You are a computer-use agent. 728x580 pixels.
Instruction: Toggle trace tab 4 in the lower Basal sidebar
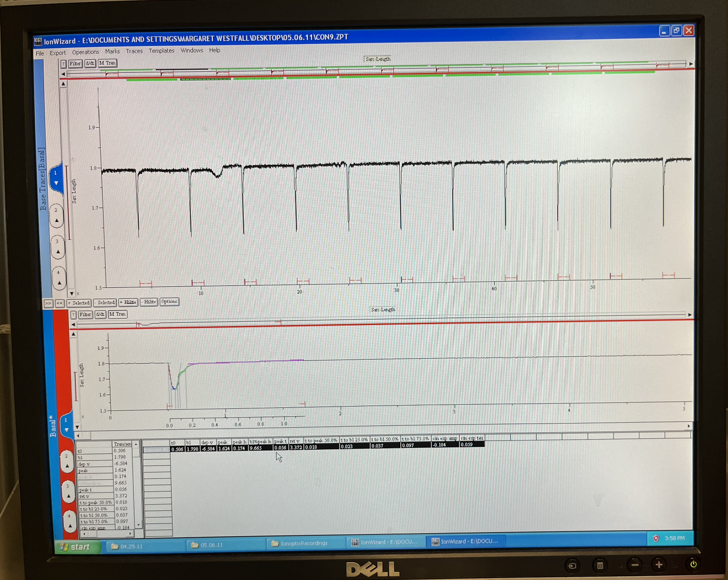[70, 521]
